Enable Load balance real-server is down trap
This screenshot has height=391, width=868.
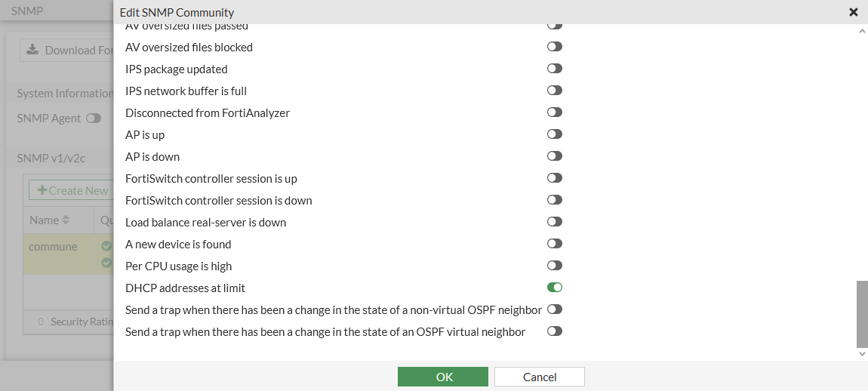(x=555, y=222)
